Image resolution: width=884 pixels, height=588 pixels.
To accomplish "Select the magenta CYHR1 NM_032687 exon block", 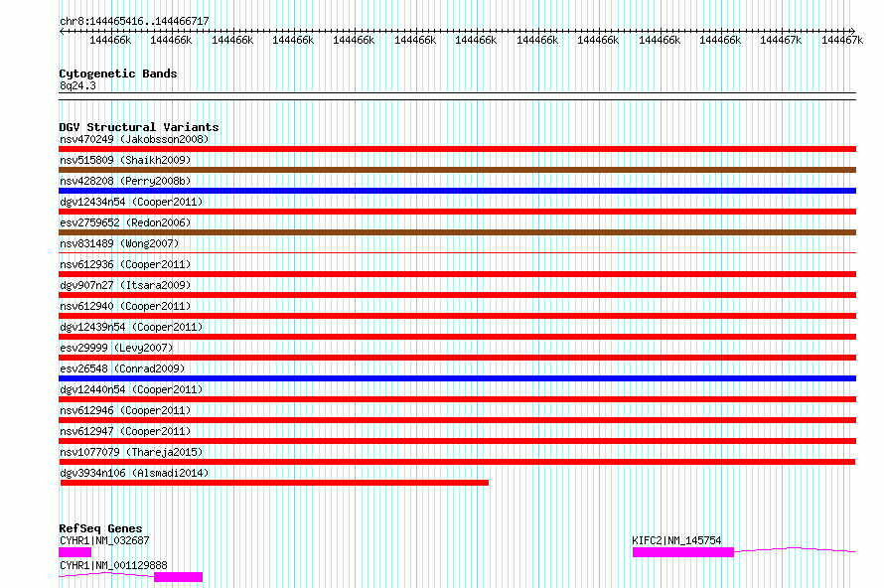I will (74, 552).
